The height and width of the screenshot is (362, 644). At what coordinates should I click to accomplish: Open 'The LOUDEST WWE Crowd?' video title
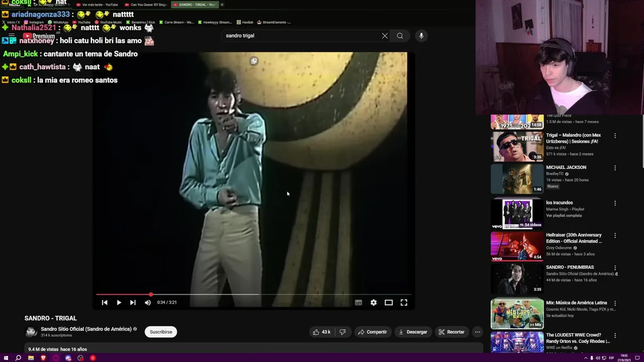pos(578,338)
